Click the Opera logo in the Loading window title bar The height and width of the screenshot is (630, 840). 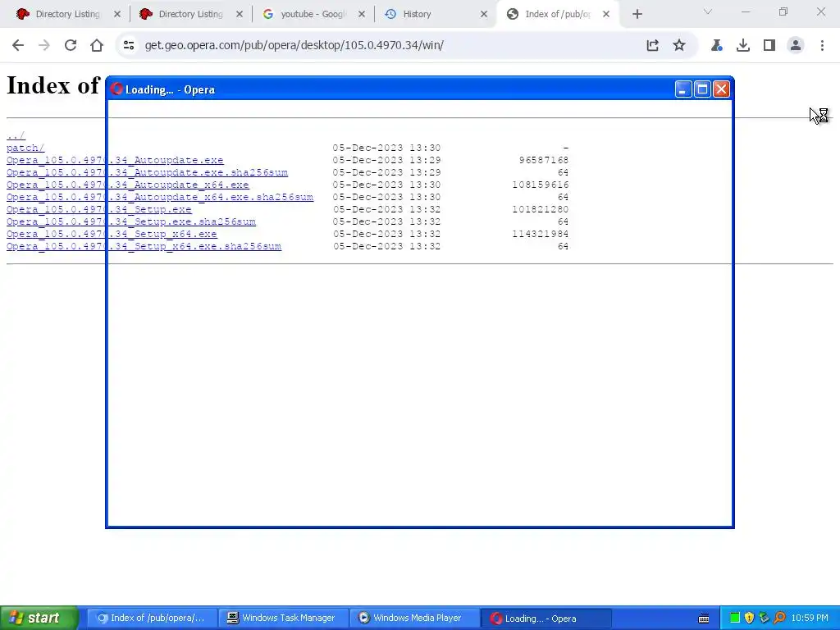pos(116,89)
